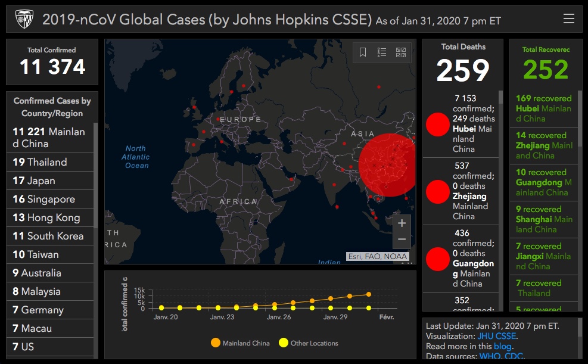This screenshot has width=588, height=364.
Task: Select 7 recovered Jiangxi entry
Action: (x=544, y=256)
